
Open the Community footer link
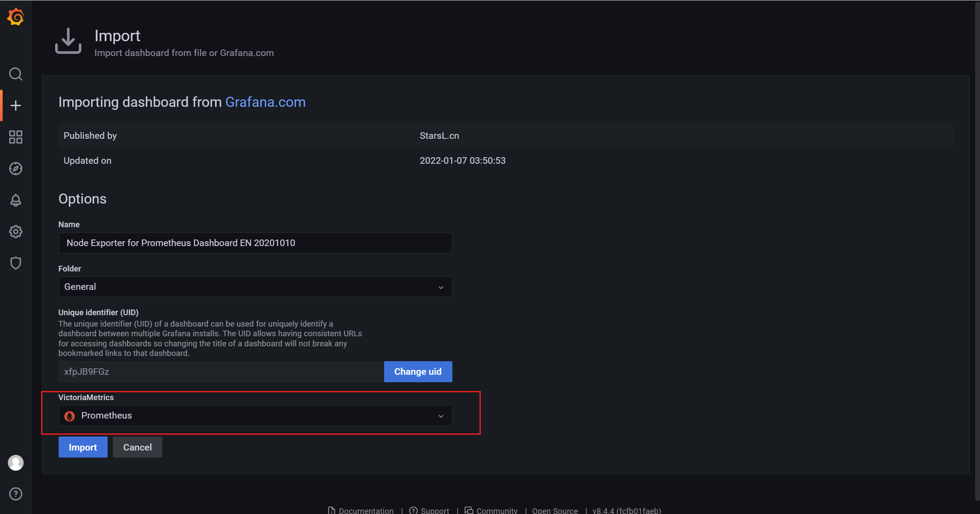click(496, 510)
